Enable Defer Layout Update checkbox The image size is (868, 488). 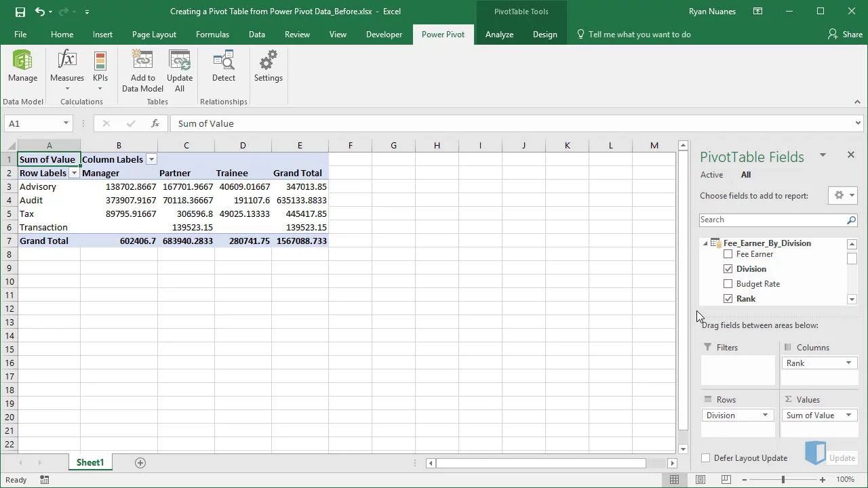click(705, 458)
